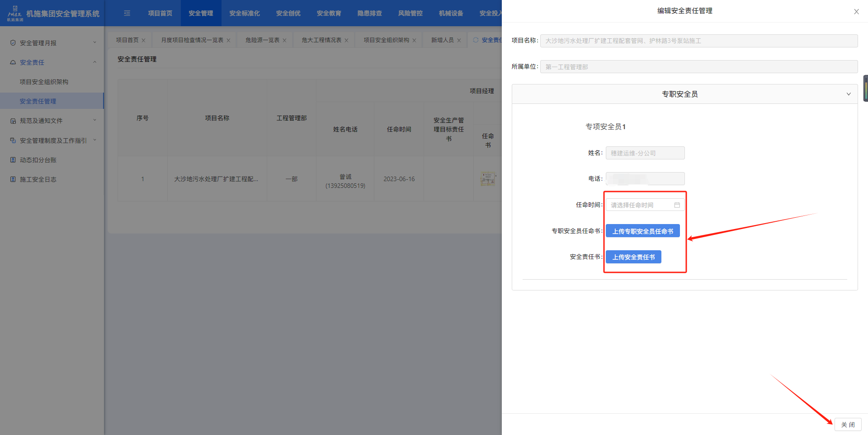The width and height of the screenshot is (868, 435).
Task: Click the 请选择任命时间 date field
Action: (640, 205)
